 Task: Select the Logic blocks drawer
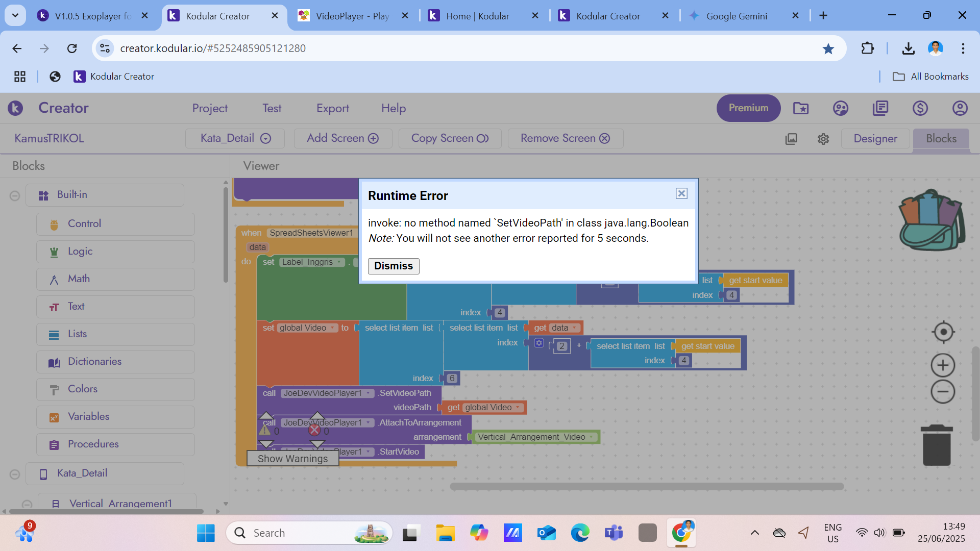click(x=115, y=252)
